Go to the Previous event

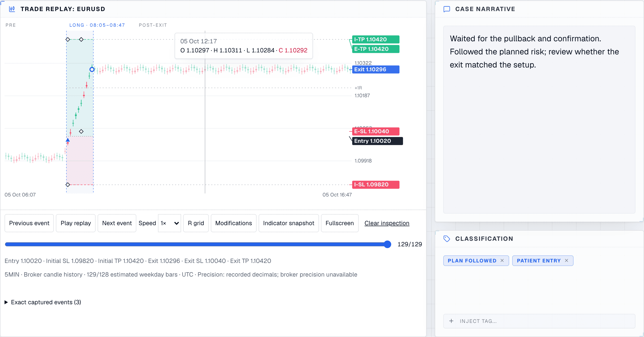pos(29,223)
